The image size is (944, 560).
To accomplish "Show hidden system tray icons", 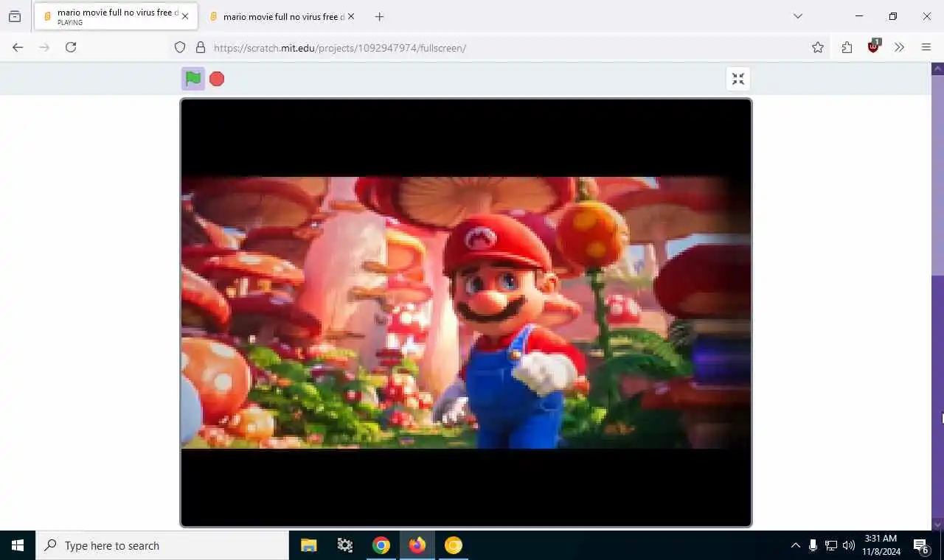I will click(795, 545).
